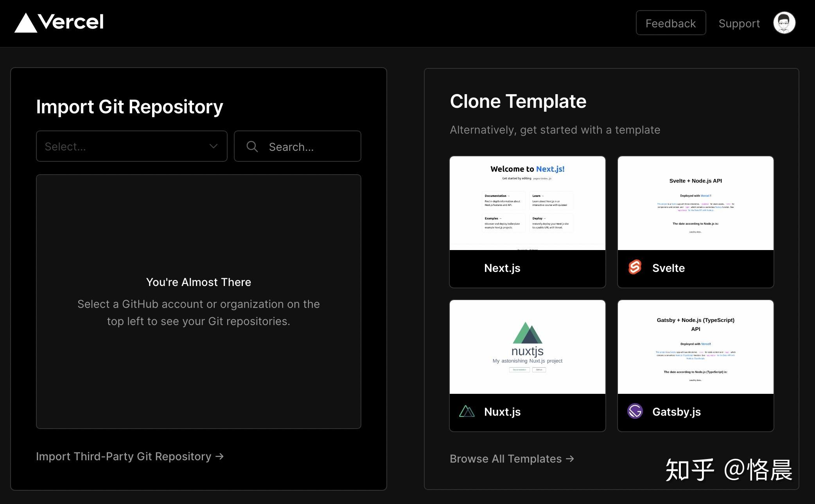815x504 pixels.
Task: Open the Support menu link
Action: [739, 23]
